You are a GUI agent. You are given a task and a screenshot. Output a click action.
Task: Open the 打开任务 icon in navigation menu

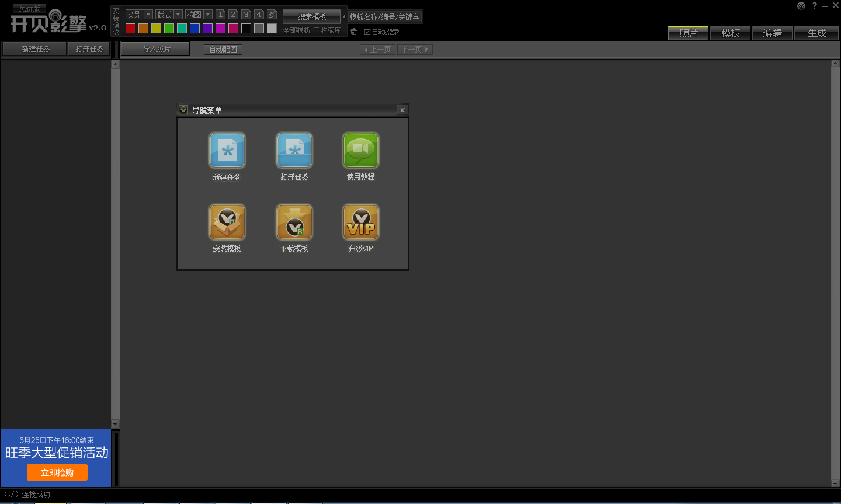[294, 151]
